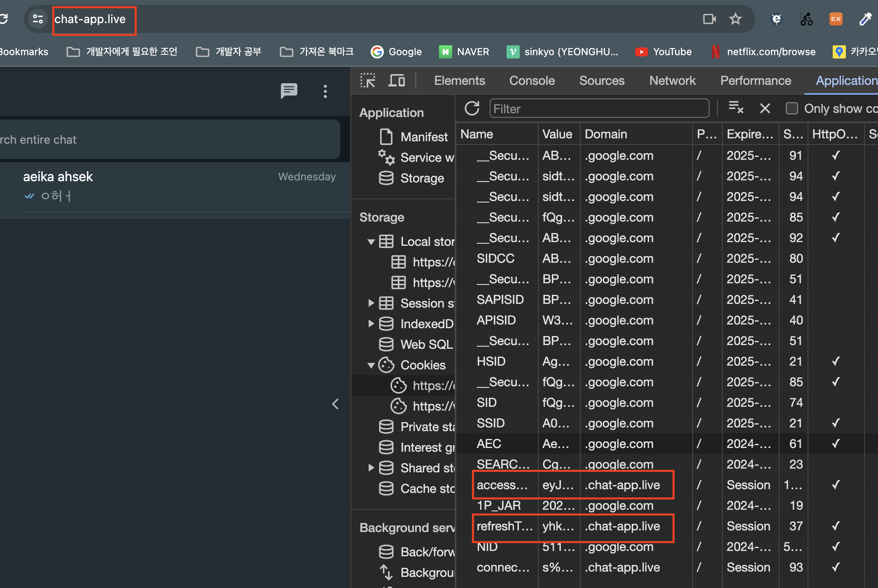Open the color picker eyedropper extension
This screenshot has height=588, width=878.
[865, 19]
